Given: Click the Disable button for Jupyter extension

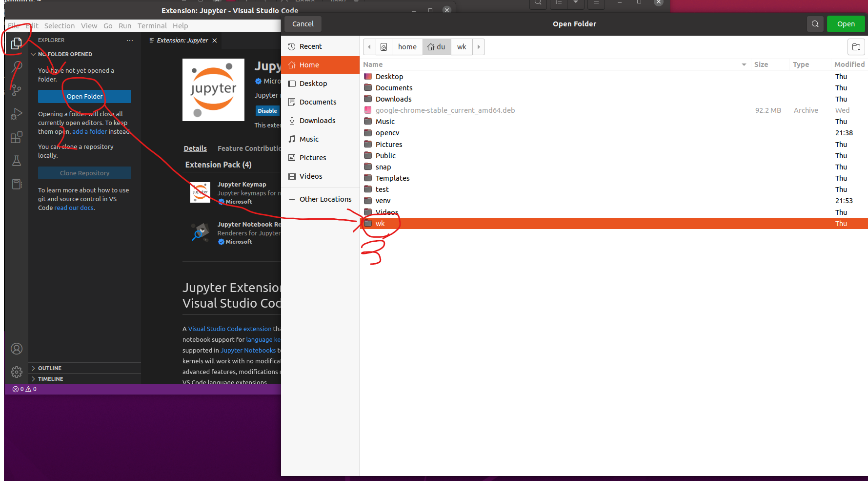Looking at the screenshot, I should coord(267,111).
